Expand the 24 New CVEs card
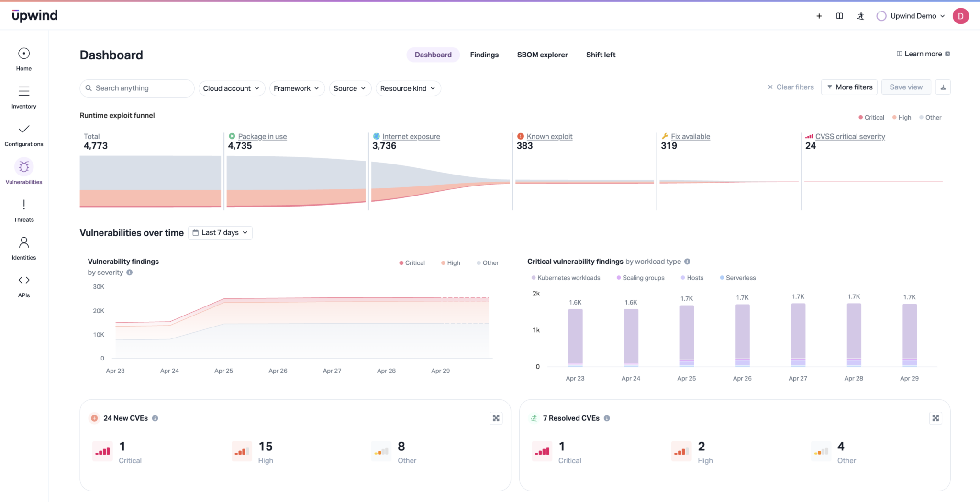 pyautogui.click(x=496, y=418)
